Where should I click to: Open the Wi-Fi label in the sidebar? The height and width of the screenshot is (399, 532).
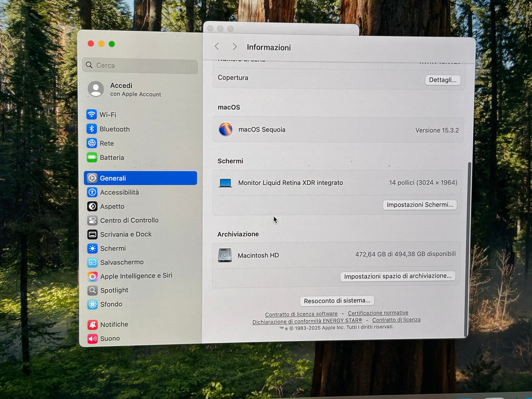108,115
